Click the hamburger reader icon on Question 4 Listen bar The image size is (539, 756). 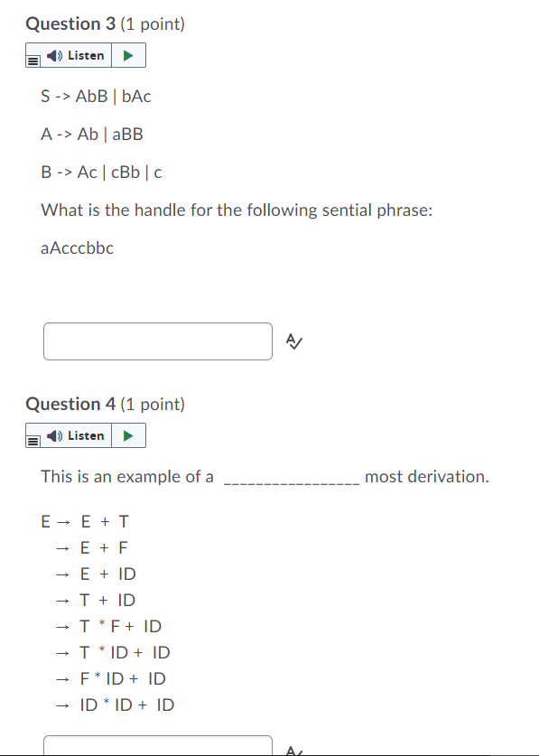point(31,440)
